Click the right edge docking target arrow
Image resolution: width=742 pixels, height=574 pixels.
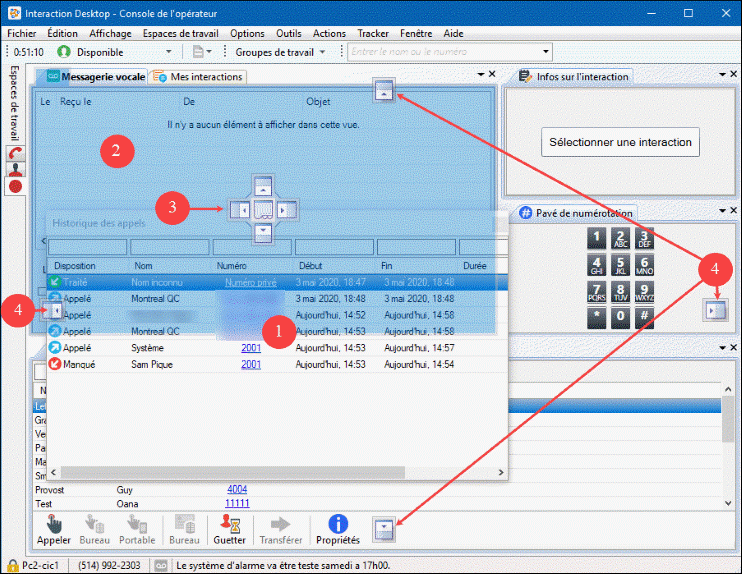(x=717, y=310)
